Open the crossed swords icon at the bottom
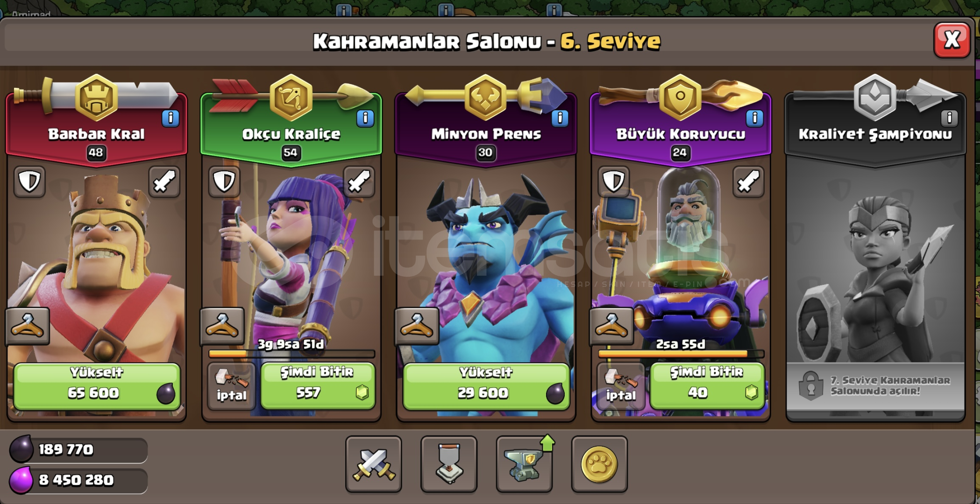The image size is (980, 504). 374,464
